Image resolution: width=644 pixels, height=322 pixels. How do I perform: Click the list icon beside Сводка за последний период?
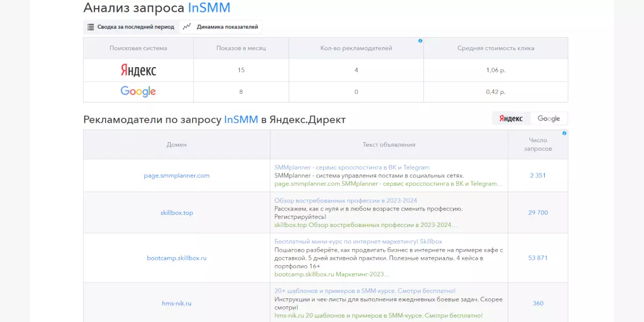(x=91, y=27)
